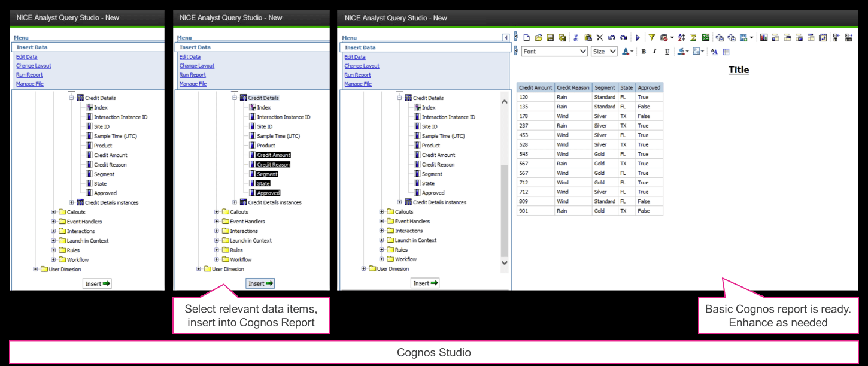Click the Save As icon
The image size is (868, 366).
pos(562,37)
